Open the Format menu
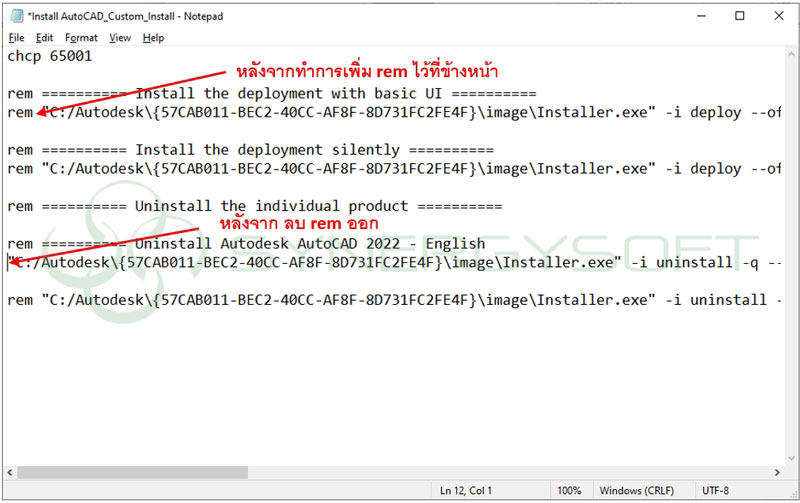800x503 pixels. tap(81, 38)
